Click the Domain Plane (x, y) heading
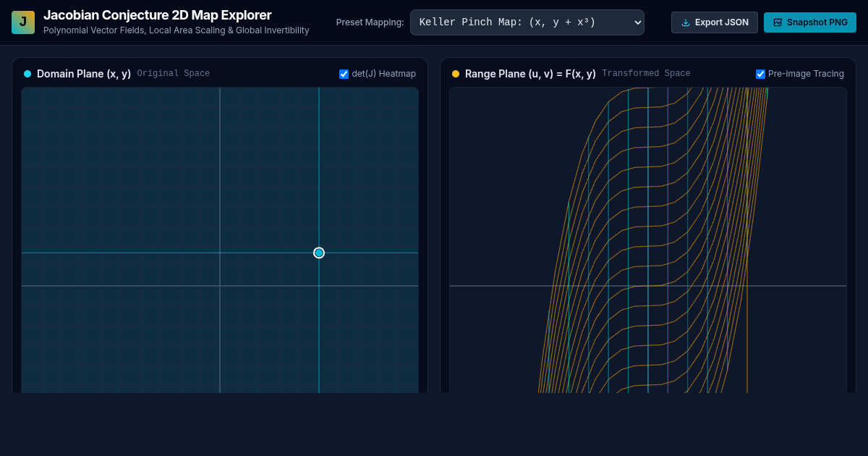This screenshot has height=456, width=868. coord(84,74)
